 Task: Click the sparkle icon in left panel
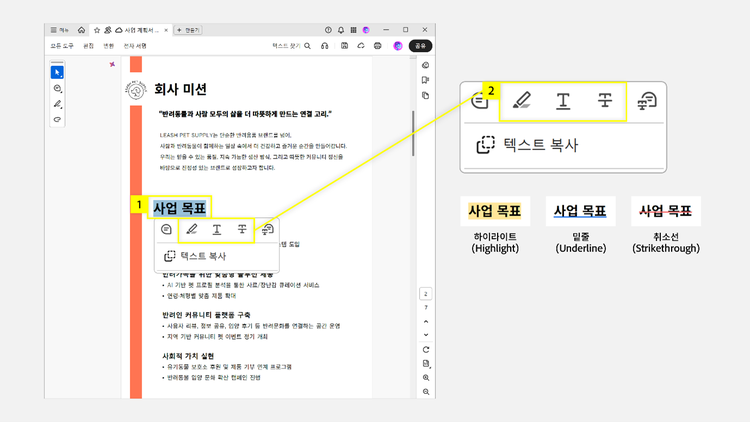(x=112, y=64)
